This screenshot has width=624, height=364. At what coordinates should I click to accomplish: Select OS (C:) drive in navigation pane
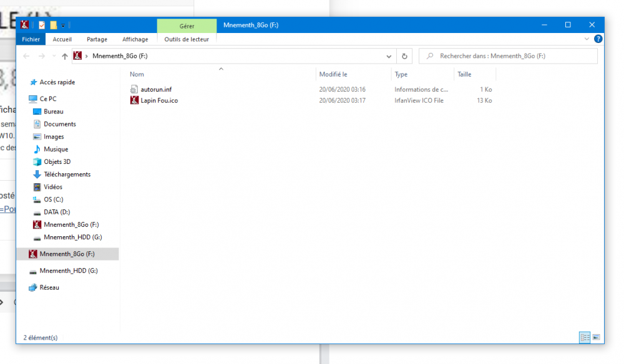pos(53,199)
